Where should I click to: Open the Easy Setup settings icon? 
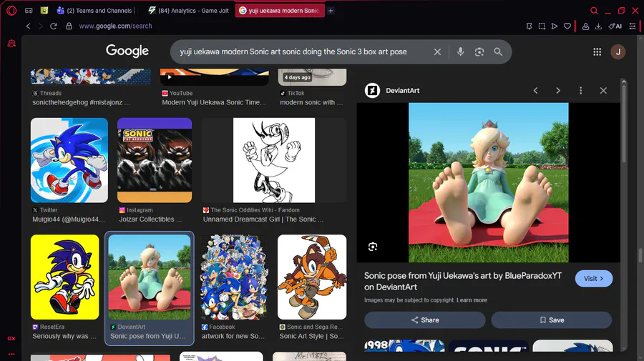(633, 26)
